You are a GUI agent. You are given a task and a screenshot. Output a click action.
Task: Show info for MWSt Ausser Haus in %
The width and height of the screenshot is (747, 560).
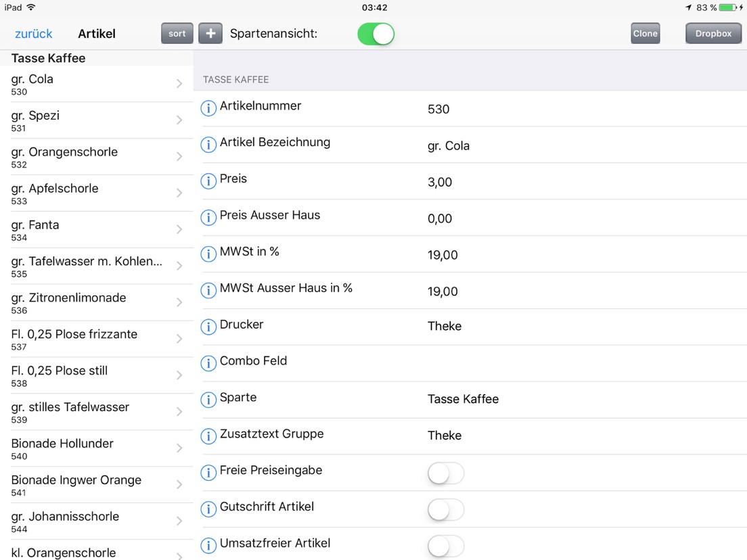point(208,290)
